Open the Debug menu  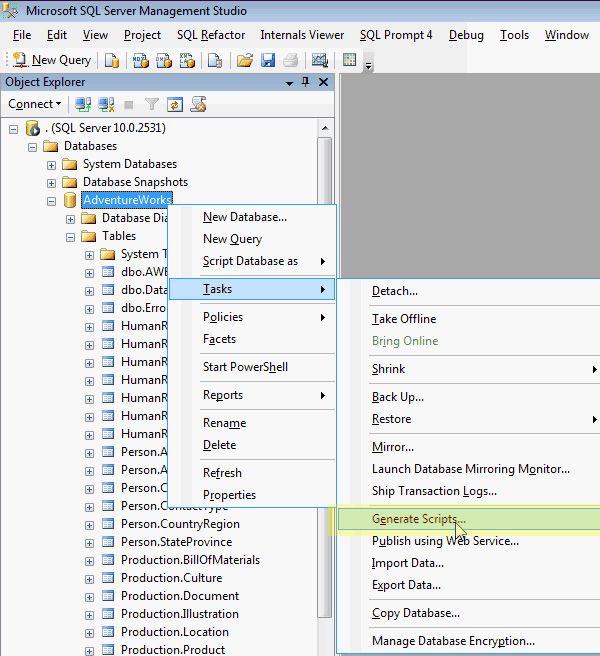coord(466,35)
